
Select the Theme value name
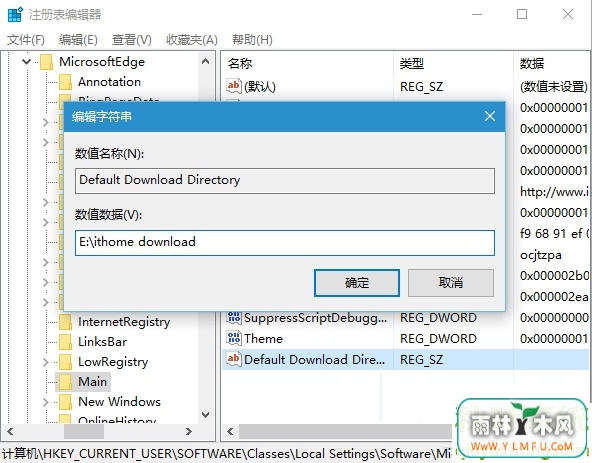[263, 338]
